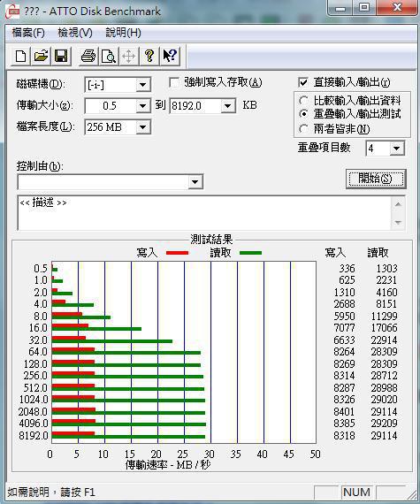Click the four-arrow move icon
Screen dimensions: 420x504
point(128,56)
